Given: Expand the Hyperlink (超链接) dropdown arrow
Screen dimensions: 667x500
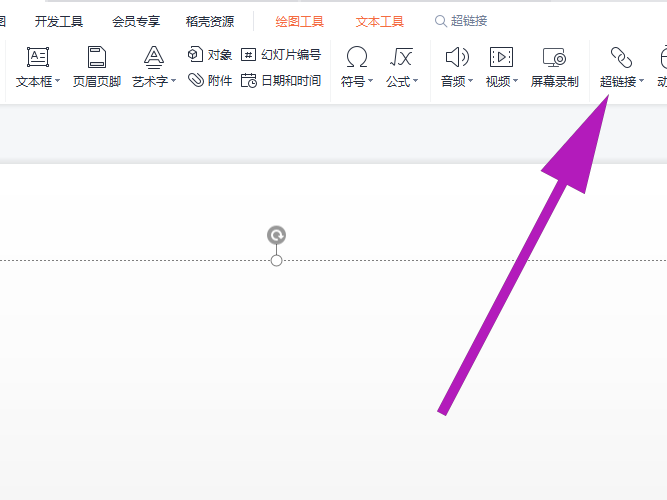Looking at the screenshot, I should (x=641, y=82).
